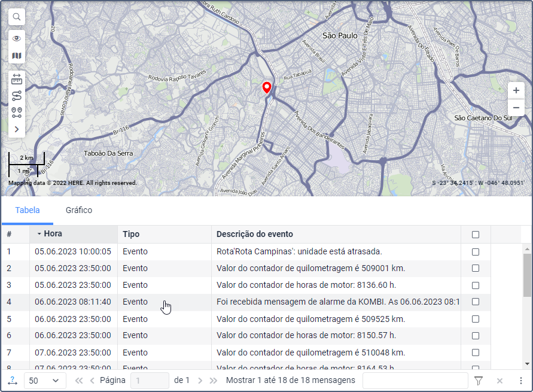Switch to the Tabela tab
Viewport: 533px width, 392px height.
pos(28,210)
